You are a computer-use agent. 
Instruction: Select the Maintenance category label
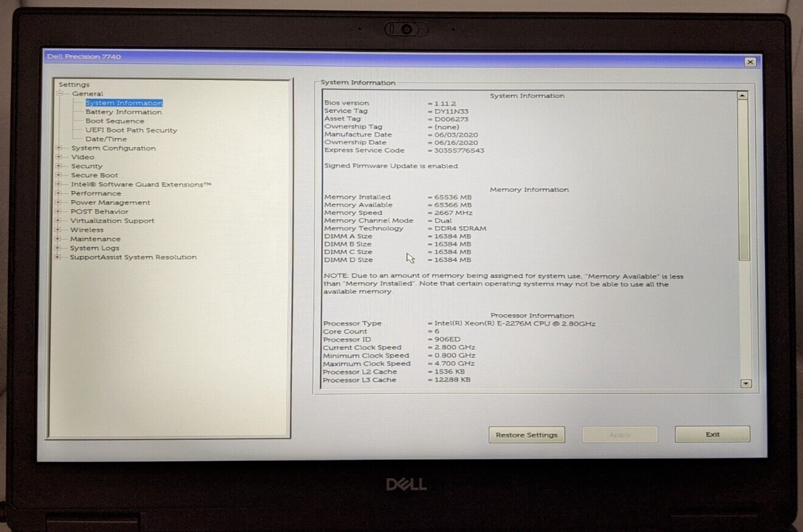click(x=95, y=239)
